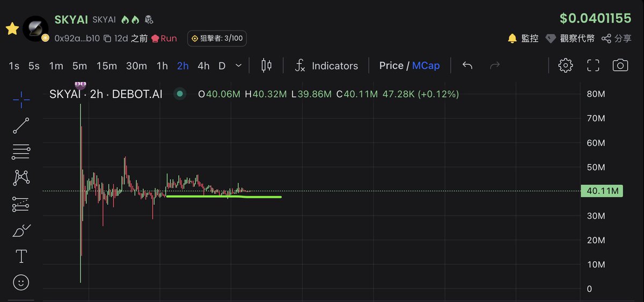Select the crosshair cursor tool
Image resolution: width=644 pixels, height=302 pixels.
coord(21,98)
